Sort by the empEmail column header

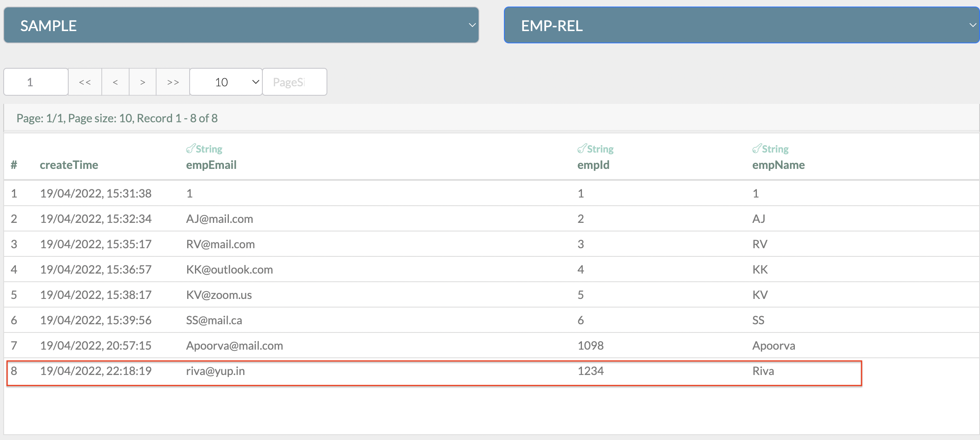coord(211,165)
